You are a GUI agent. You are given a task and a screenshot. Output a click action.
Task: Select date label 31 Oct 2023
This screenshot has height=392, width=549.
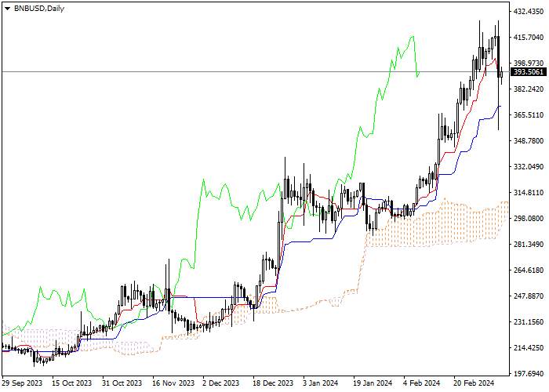click(x=122, y=383)
